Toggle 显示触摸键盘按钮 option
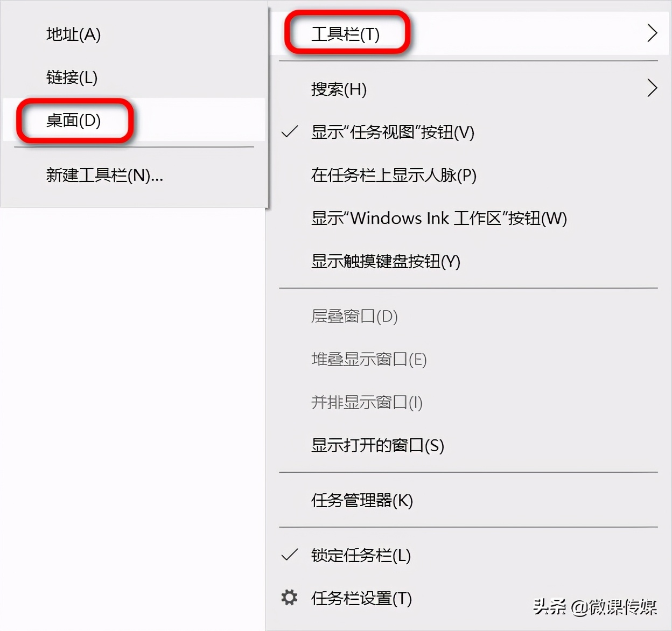This screenshot has width=672, height=631. [384, 262]
